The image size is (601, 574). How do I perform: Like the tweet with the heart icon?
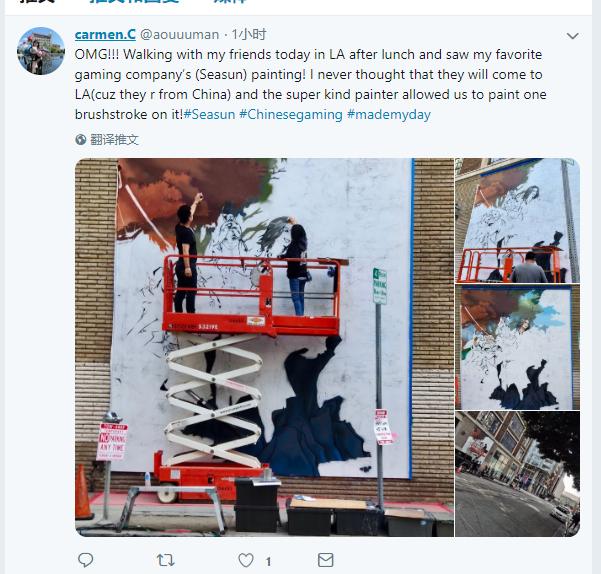[246, 560]
